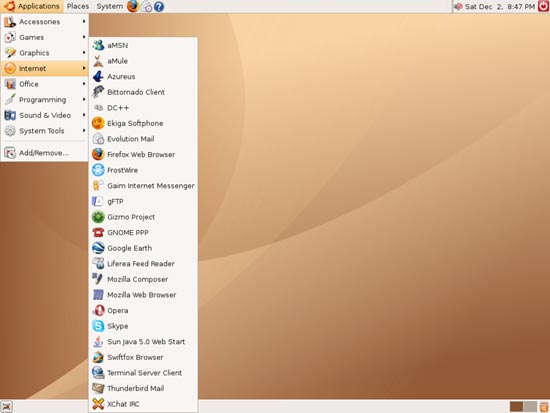Image resolution: width=550 pixels, height=413 pixels.
Task: Click the Gizmo Project green icon
Action: [x=98, y=217]
